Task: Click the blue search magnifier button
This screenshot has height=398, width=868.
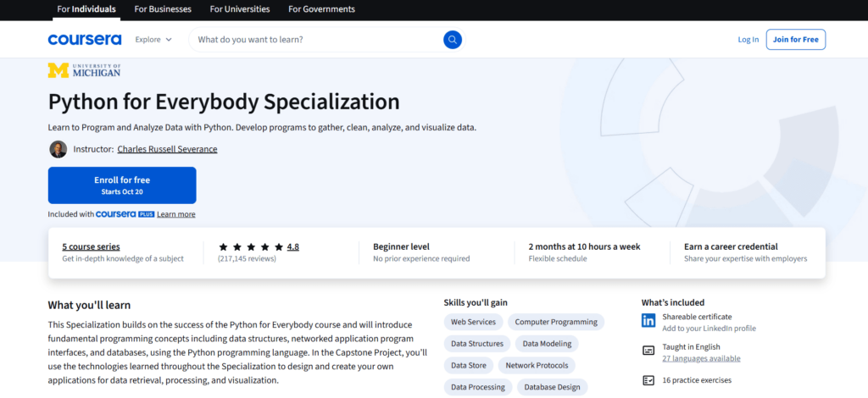Action: [453, 40]
